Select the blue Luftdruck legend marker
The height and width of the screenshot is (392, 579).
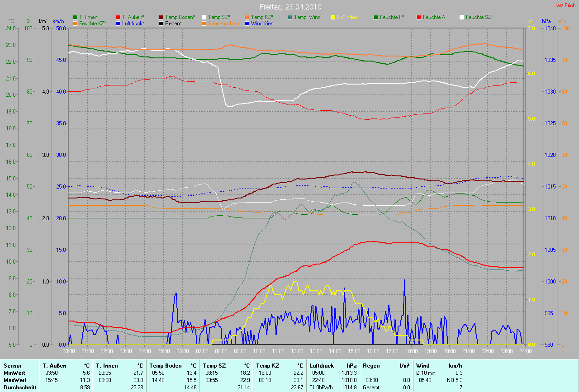(119, 23)
